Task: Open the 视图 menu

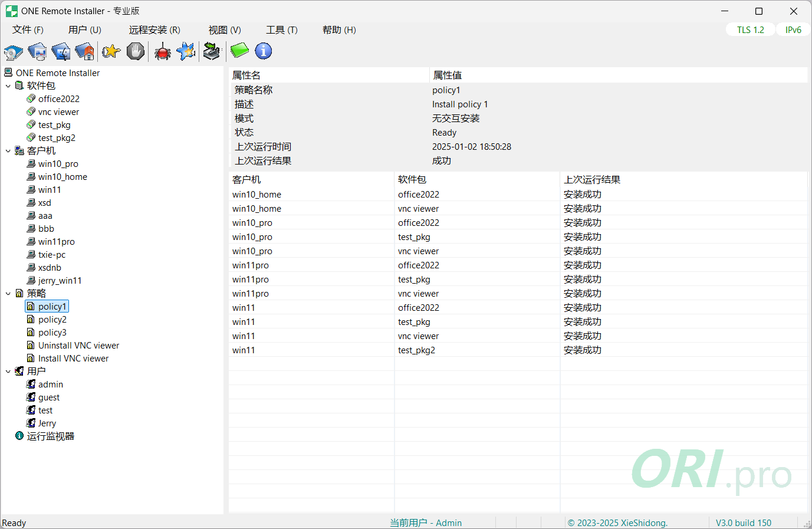Action: (x=224, y=29)
